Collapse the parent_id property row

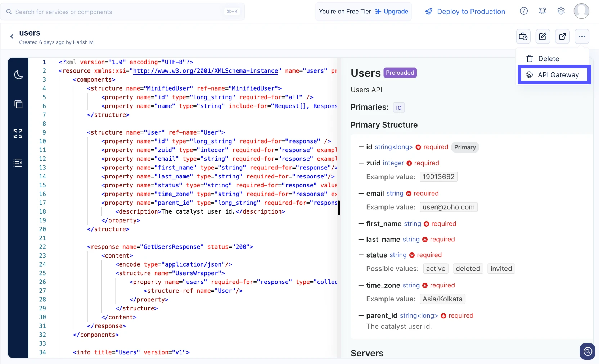pos(361,316)
